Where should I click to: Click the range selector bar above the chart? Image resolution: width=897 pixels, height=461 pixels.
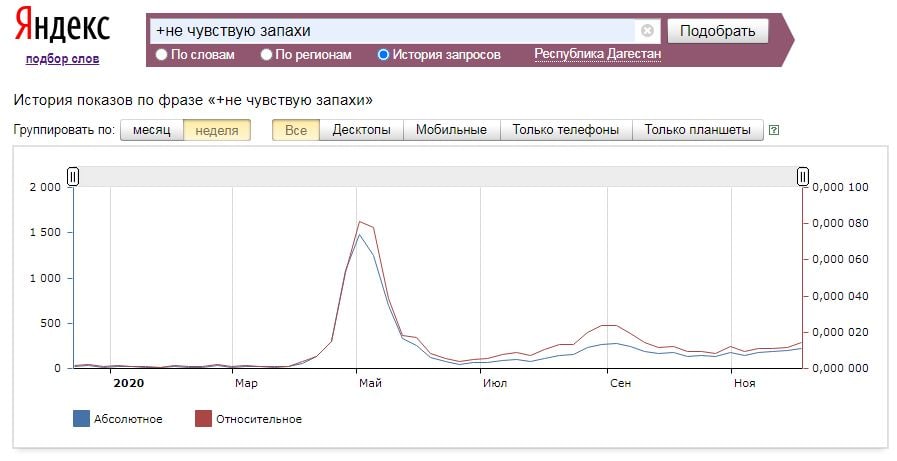(x=438, y=177)
